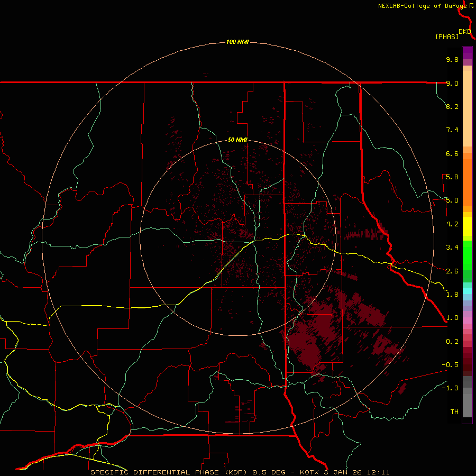This screenshot has width=476, height=476.
Task: Click the 7.4 legend value
Action: [x=452, y=130]
